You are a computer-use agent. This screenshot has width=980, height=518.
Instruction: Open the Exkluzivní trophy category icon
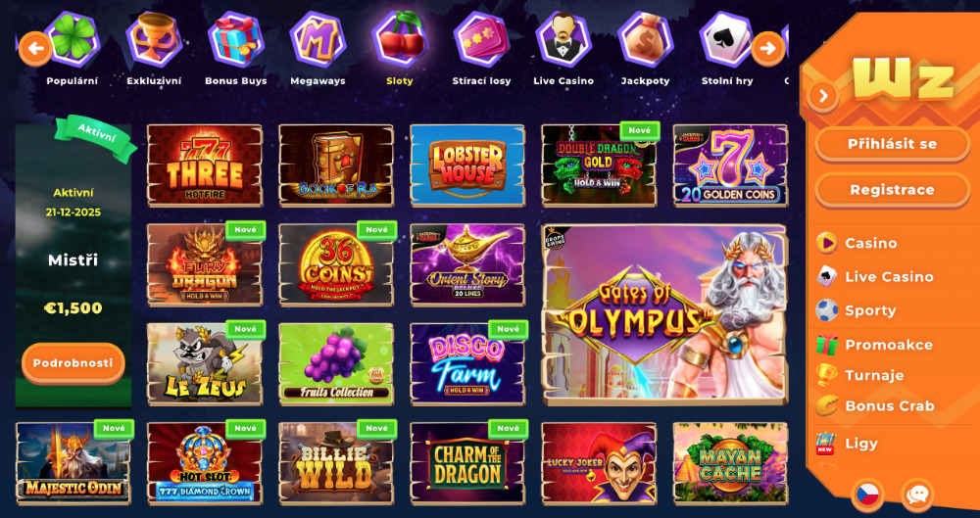click(x=154, y=39)
